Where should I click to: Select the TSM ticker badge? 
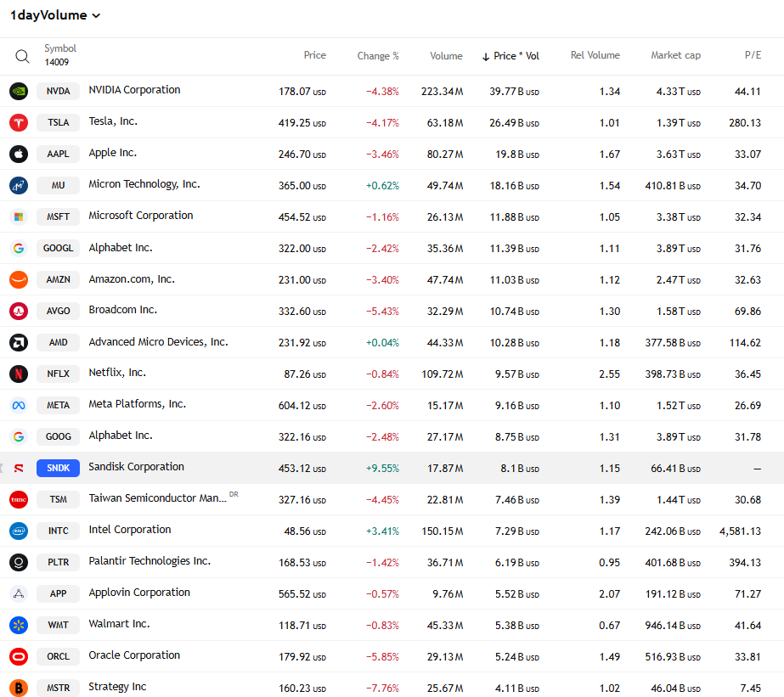(x=58, y=499)
